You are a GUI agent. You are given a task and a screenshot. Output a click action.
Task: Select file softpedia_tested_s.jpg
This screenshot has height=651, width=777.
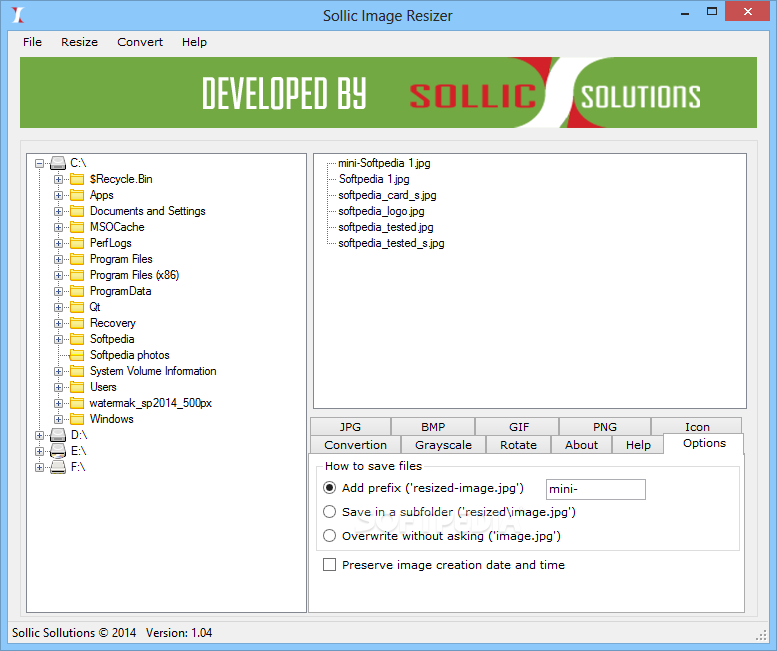tap(391, 243)
